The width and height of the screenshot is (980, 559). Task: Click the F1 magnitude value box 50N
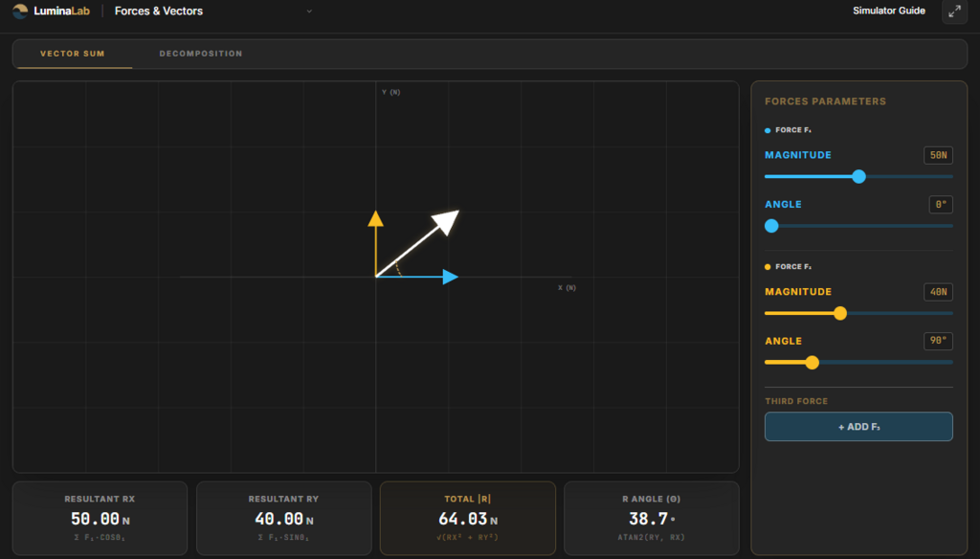(938, 155)
